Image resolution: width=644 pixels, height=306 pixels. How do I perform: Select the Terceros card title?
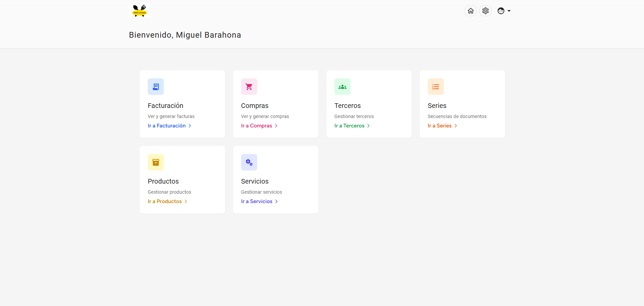348,106
